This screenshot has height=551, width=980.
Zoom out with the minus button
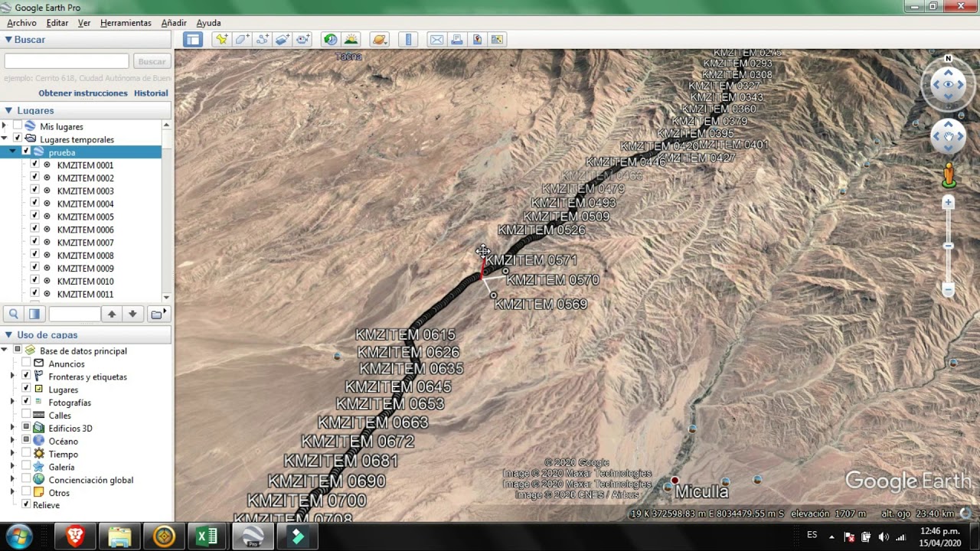coord(948,289)
